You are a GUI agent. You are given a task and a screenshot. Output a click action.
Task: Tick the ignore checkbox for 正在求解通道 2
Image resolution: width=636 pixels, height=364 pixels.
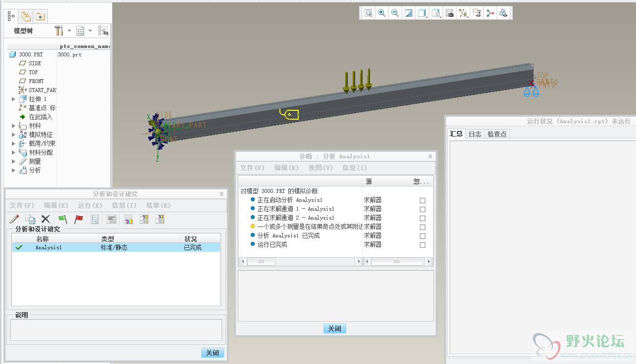click(422, 218)
